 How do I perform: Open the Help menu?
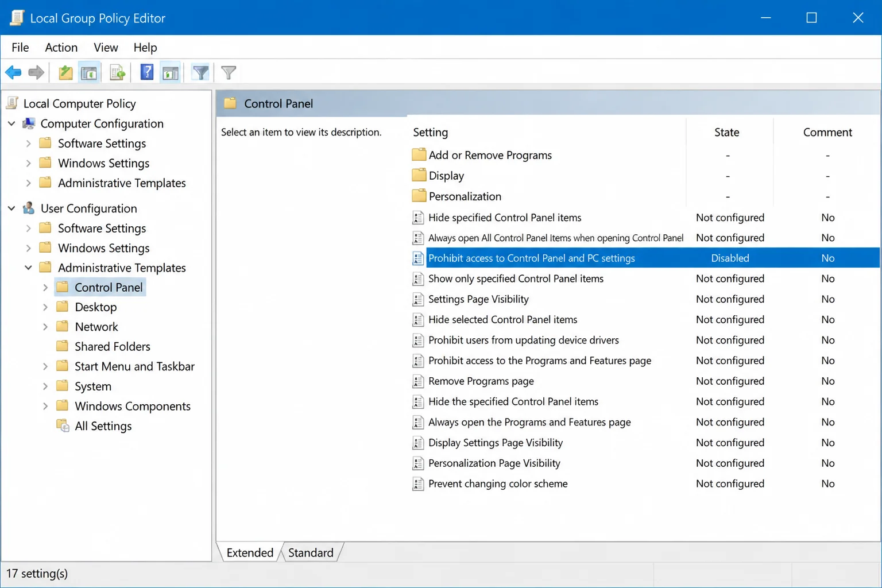[145, 47]
